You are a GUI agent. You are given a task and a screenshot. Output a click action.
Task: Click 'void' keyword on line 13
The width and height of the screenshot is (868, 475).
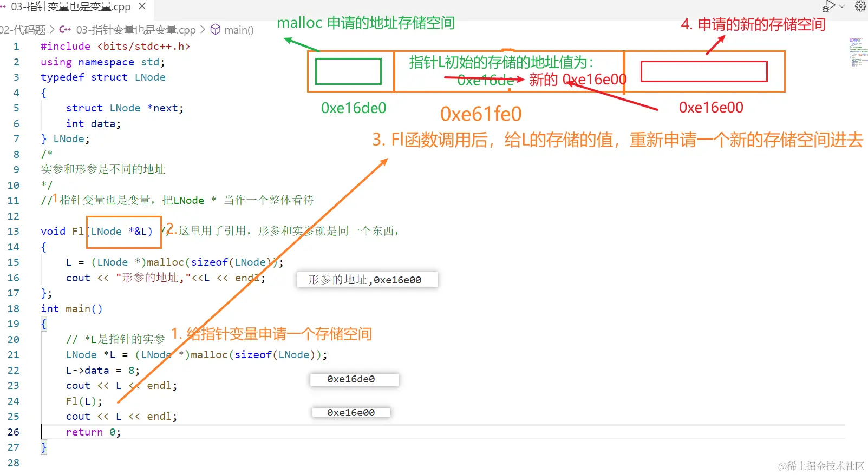pos(53,232)
